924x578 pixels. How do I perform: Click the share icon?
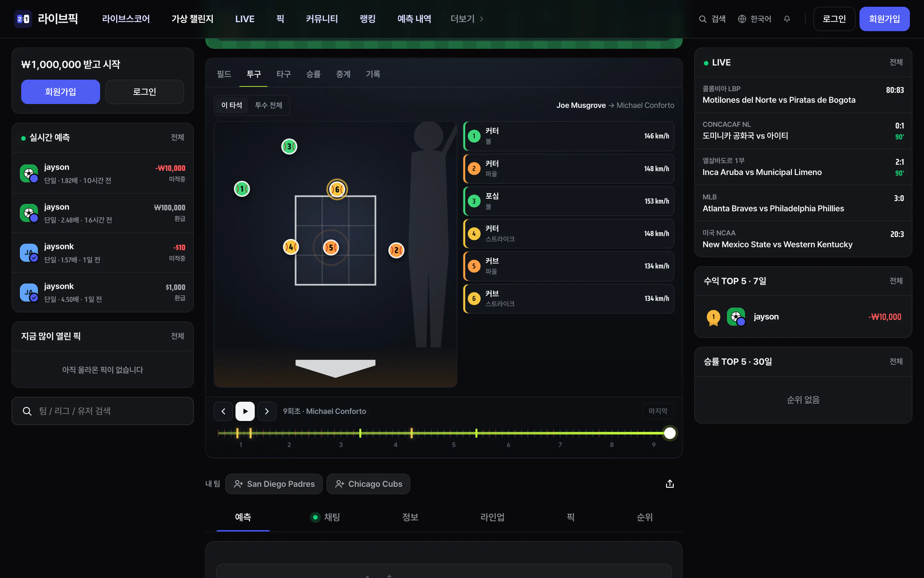coord(670,484)
